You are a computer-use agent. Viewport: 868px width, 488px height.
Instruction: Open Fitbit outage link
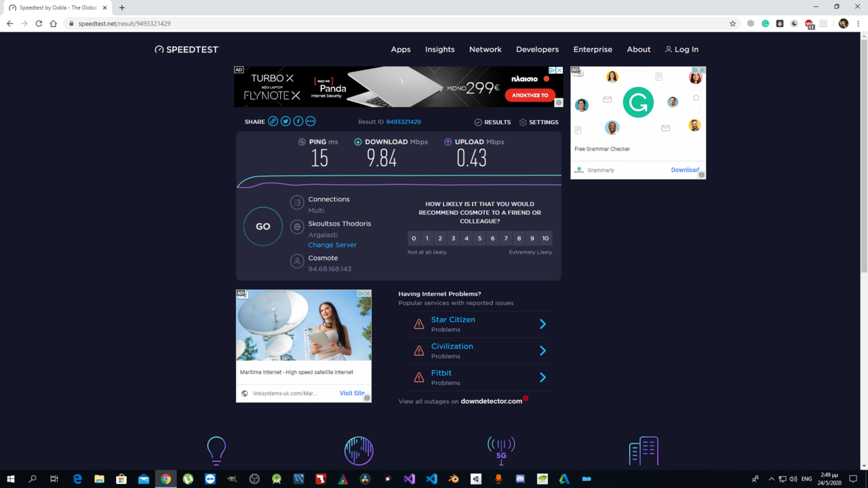441,373
